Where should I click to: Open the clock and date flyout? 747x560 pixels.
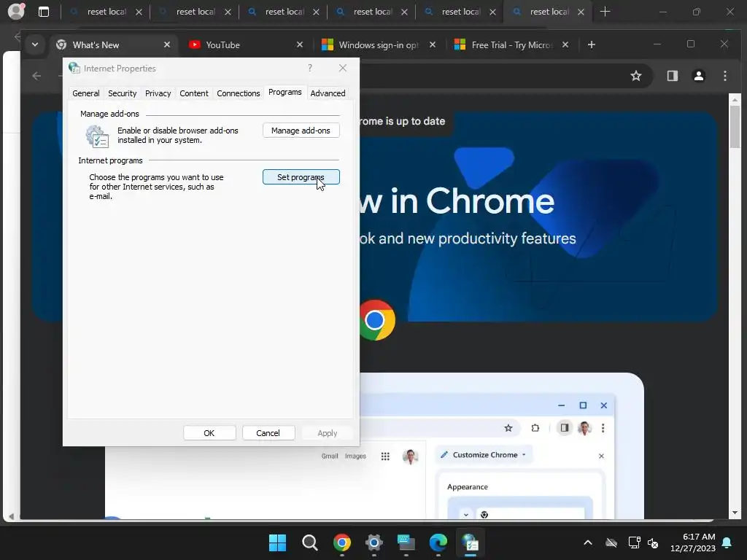click(x=693, y=542)
